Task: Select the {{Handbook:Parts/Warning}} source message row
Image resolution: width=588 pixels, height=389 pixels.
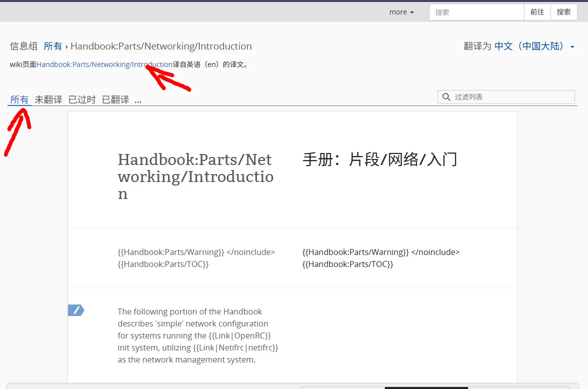Action: click(196, 258)
